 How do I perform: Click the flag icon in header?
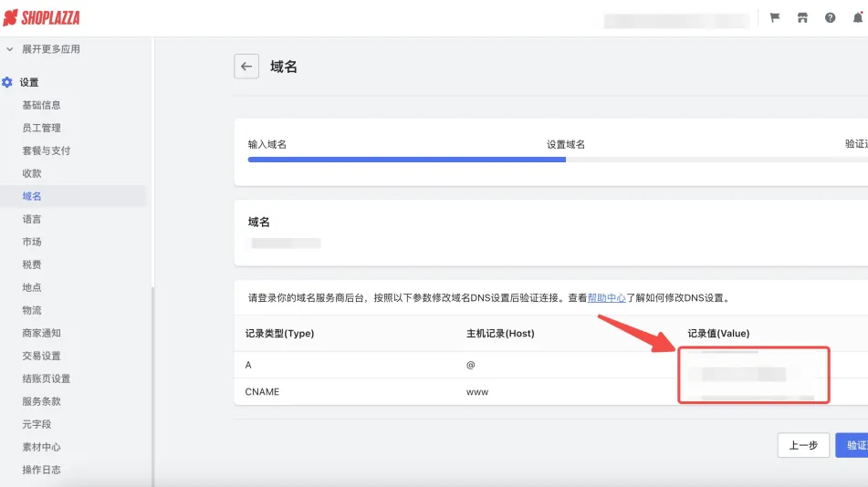(775, 18)
